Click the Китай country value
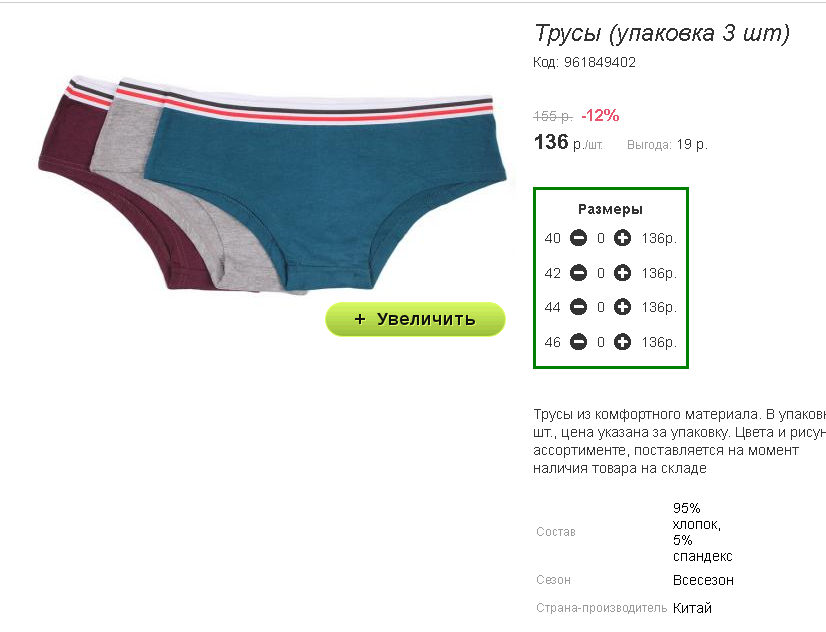826x632 pixels. coord(692,608)
